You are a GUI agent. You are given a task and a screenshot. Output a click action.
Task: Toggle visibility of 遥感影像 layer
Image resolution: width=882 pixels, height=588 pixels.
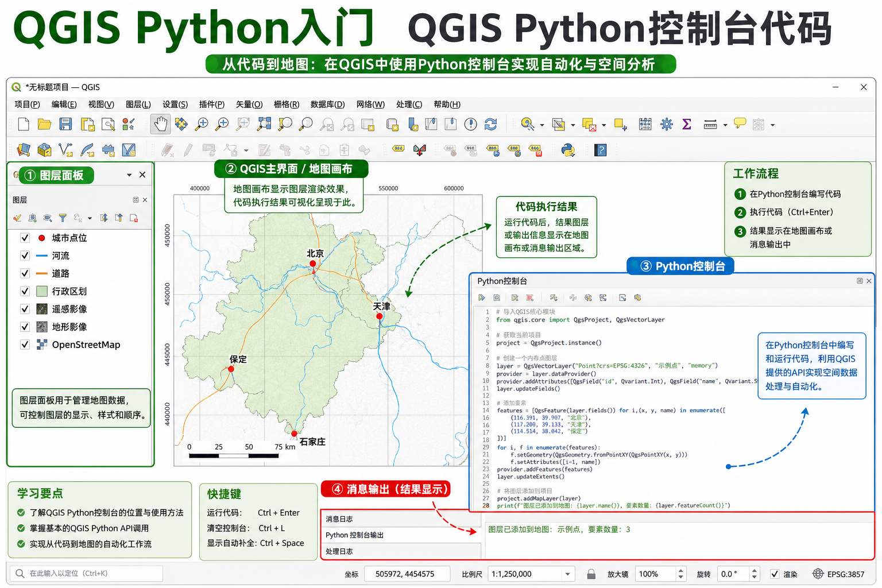point(25,309)
